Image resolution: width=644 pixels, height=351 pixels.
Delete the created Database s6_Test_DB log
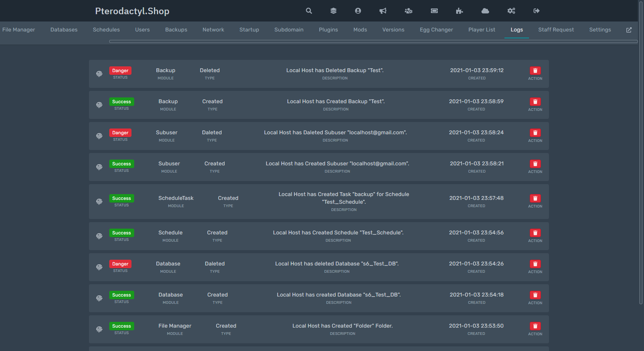(535, 295)
